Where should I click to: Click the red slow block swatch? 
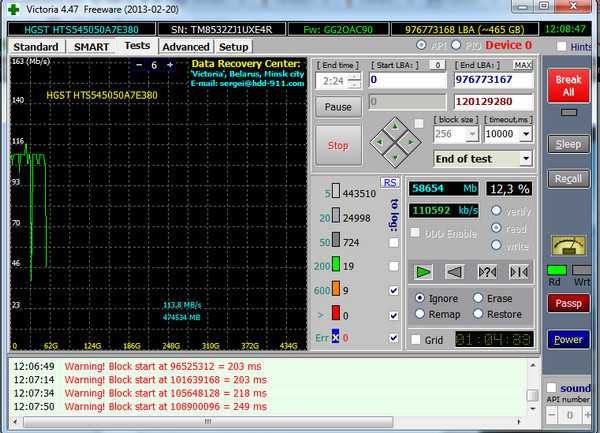point(336,313)
